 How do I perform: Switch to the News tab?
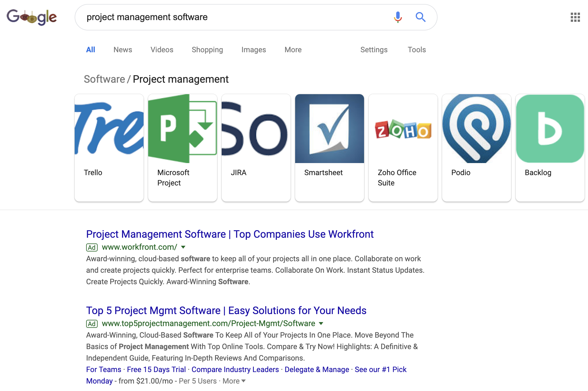123,50
